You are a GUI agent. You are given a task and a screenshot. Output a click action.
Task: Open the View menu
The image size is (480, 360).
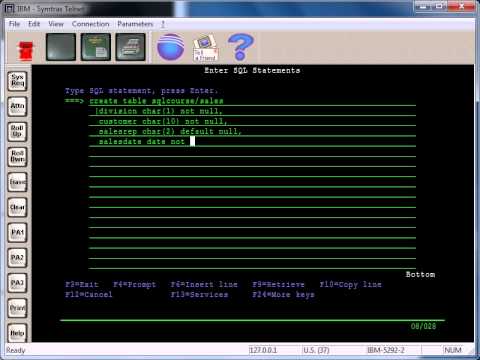[56, 24]
